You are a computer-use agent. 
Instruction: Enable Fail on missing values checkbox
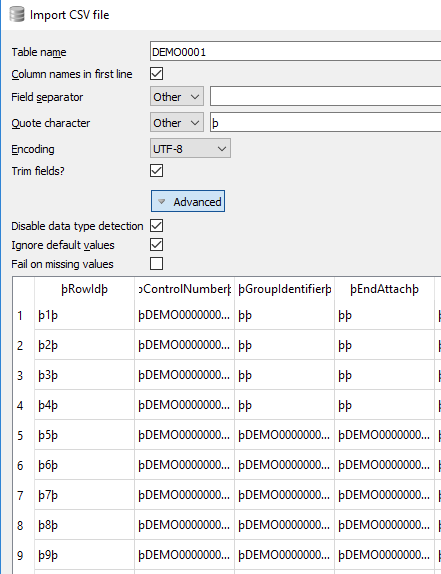tap(157, 264)
